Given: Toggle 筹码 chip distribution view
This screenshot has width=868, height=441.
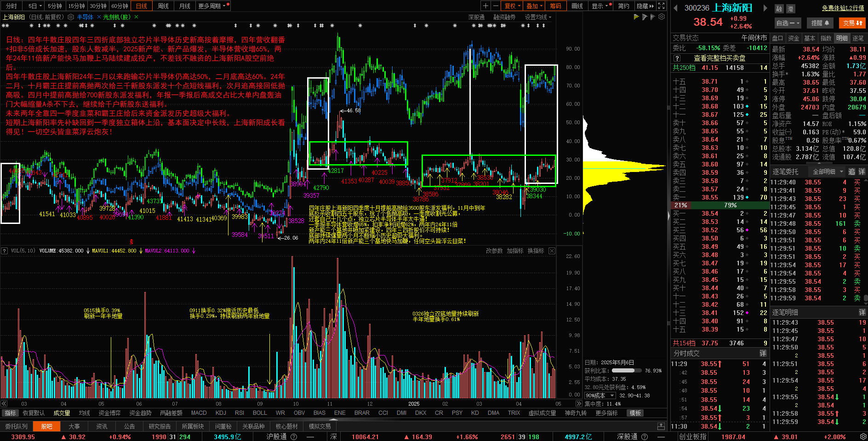Looking at the screenshot, I should [556, 6].
